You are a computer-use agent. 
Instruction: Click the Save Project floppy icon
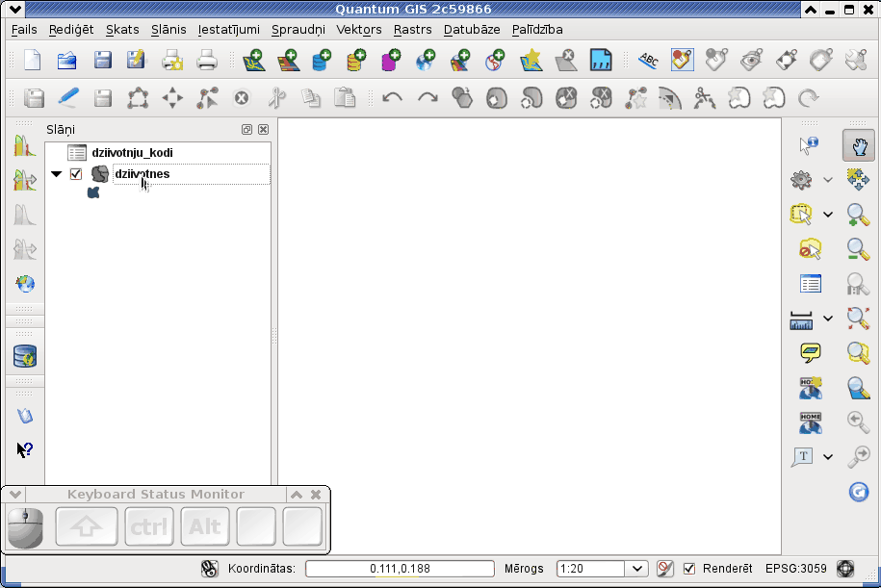tap(102, 60)
